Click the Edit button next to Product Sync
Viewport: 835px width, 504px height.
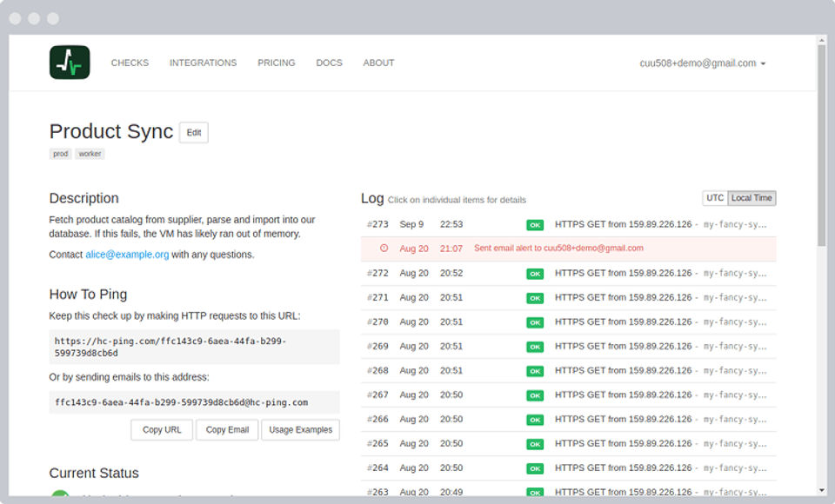coord(194,133)
